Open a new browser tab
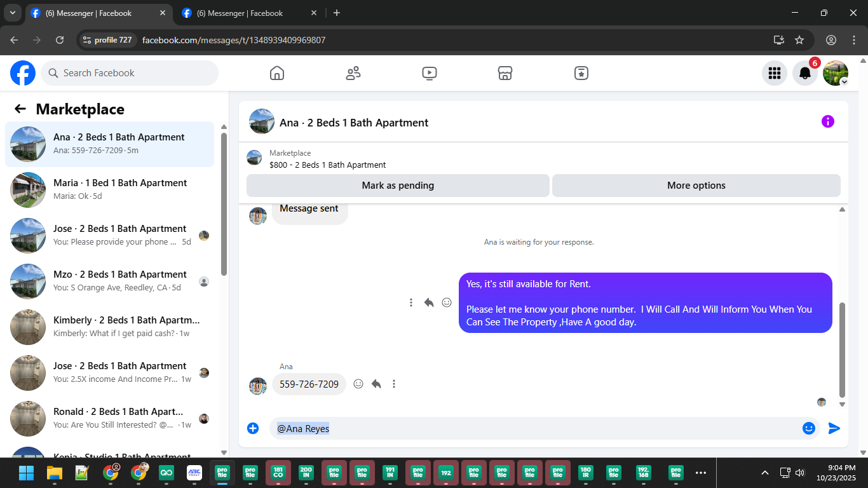 click(x=337, y=13)
